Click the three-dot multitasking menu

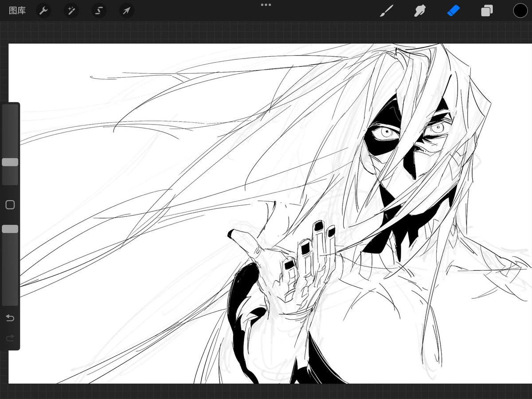266,5
